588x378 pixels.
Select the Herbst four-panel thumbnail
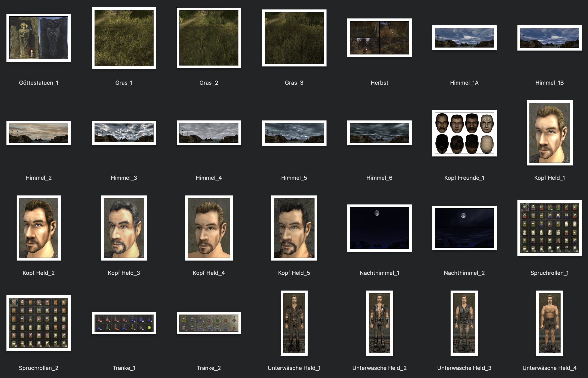(379, 38)
